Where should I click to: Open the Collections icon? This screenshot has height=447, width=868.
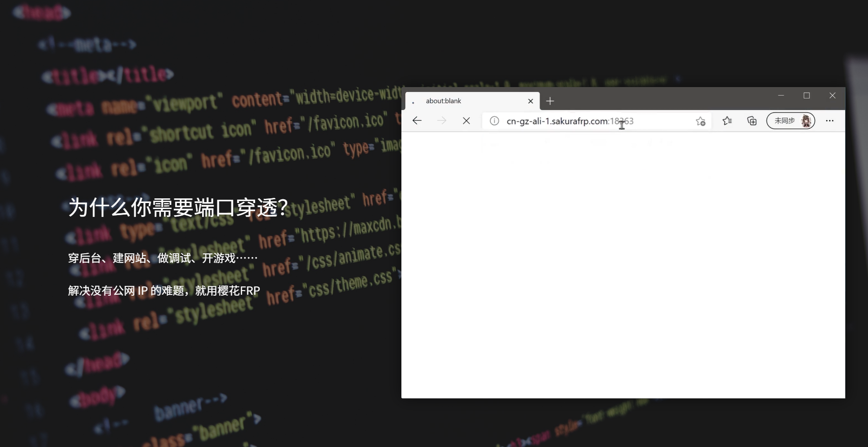[752, 121]
